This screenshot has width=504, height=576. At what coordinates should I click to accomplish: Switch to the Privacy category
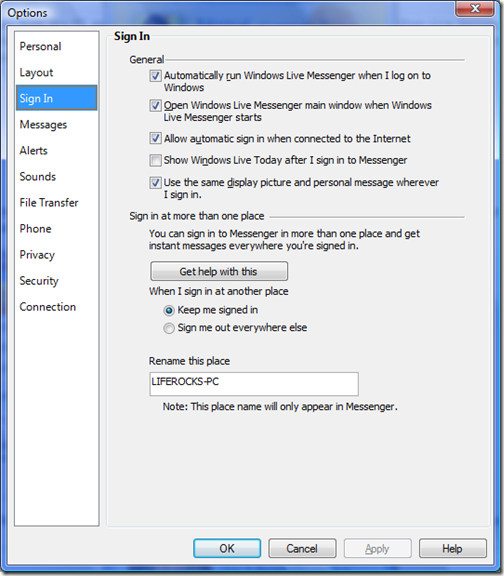click(x=37, y=255)
